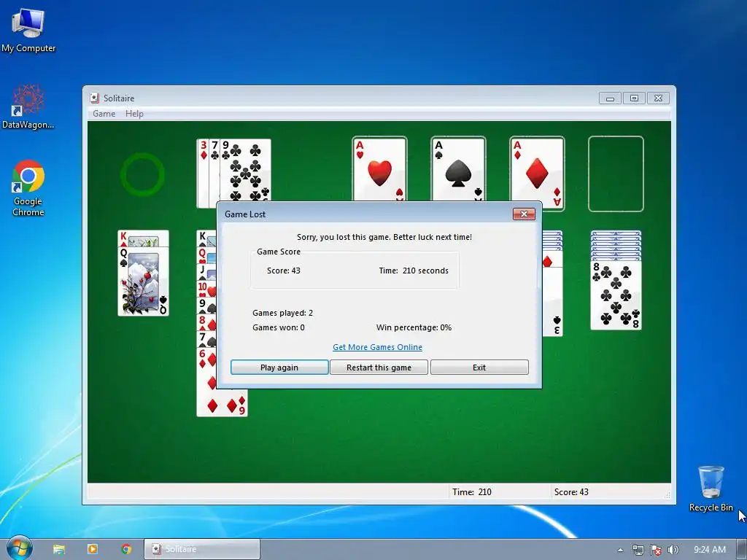
Task: Click the Ace of hearts foundation
Action: pyautogui.click(x=379, y=169)
